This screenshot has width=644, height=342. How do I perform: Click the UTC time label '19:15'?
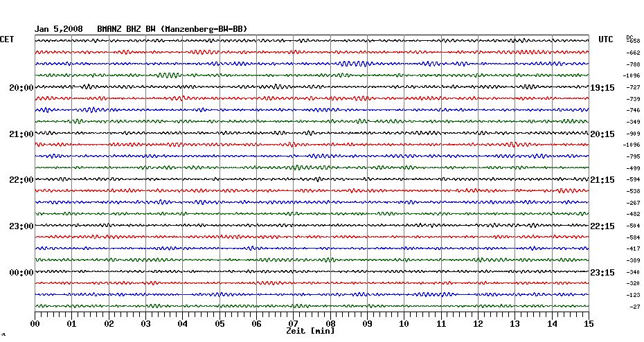(602, 88)
